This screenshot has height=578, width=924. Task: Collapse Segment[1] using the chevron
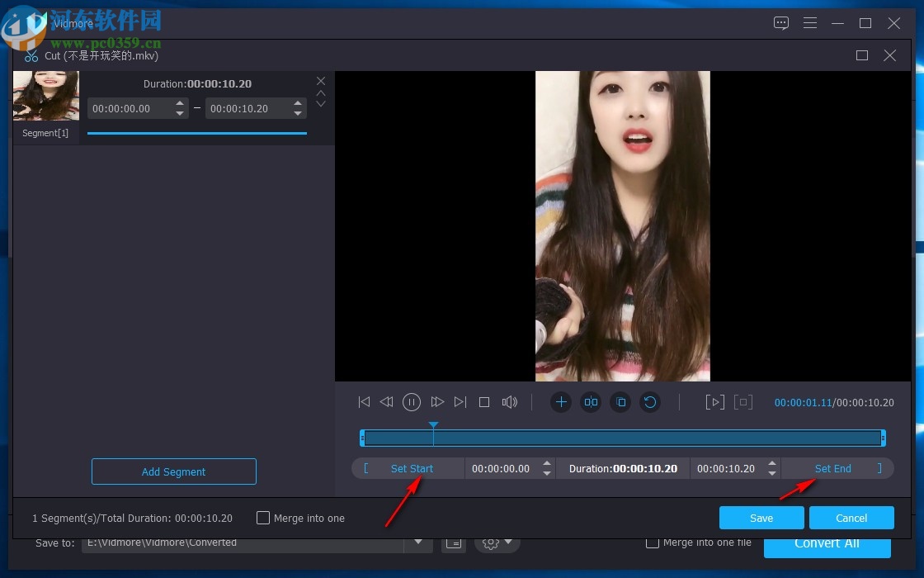pyautogui.click(x=320, y=92)
